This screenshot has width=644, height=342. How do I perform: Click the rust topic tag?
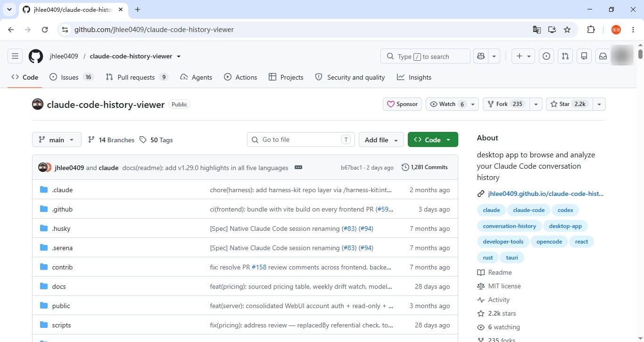[x=488, y=258]
